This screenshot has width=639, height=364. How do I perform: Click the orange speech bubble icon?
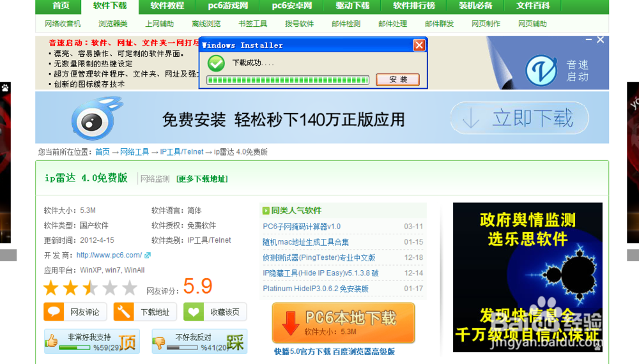pyautogui.click(x=54, y=312)
